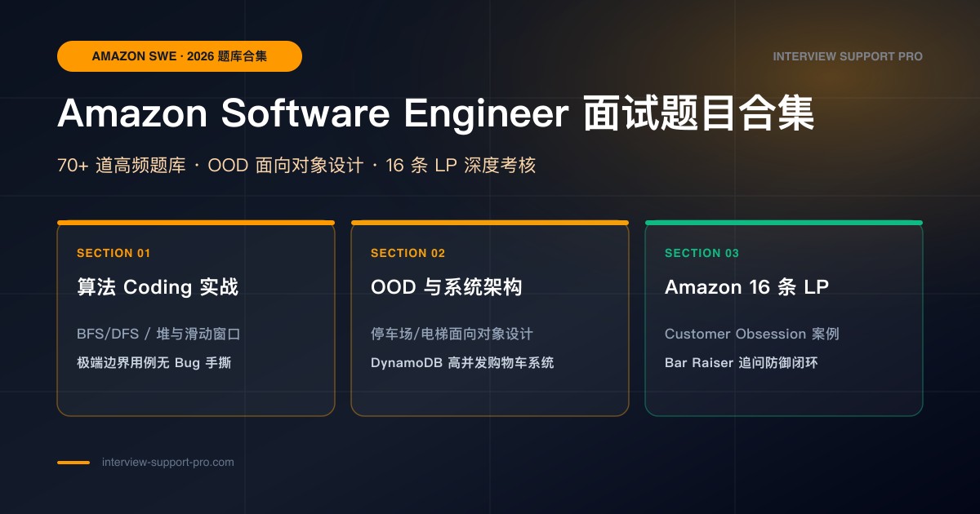This screenshot has width=980, height=514.
Task: Visit interview-support-pro.com link
Action: click(168, 462)
